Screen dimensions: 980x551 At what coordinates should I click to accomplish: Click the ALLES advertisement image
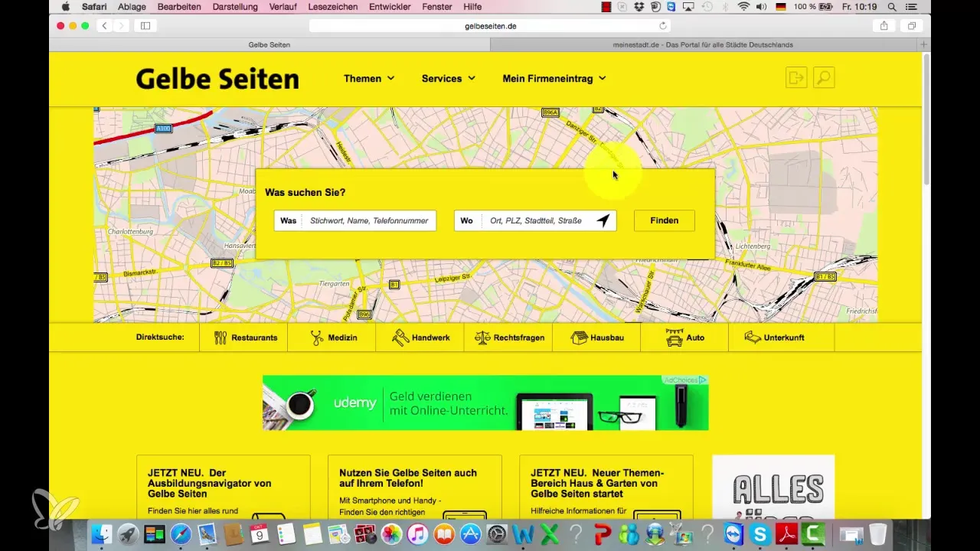tap(773, 487)
